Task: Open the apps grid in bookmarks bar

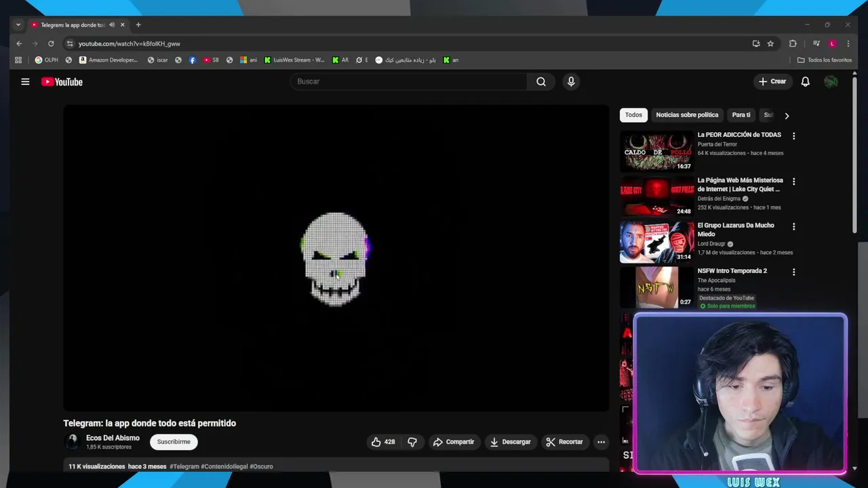Action: [18, 60]
